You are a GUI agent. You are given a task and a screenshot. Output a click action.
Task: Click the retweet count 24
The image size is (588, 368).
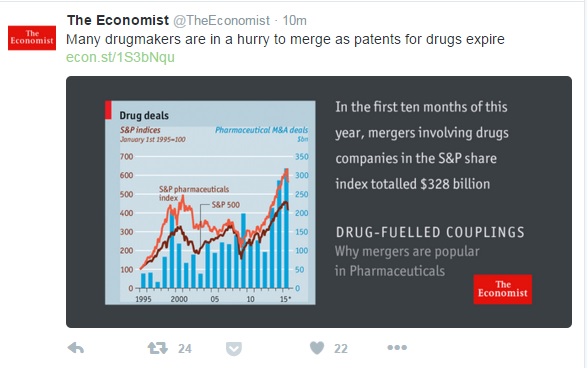coord(184,349)
